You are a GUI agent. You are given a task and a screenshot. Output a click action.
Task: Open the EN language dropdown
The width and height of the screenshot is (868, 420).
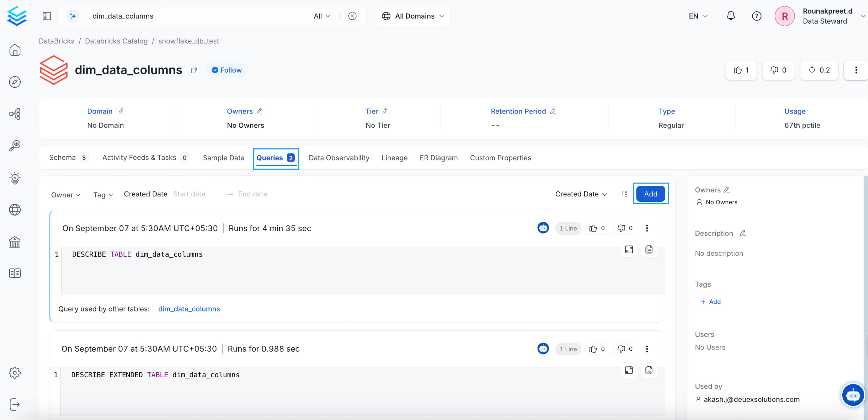click(698, 16)
